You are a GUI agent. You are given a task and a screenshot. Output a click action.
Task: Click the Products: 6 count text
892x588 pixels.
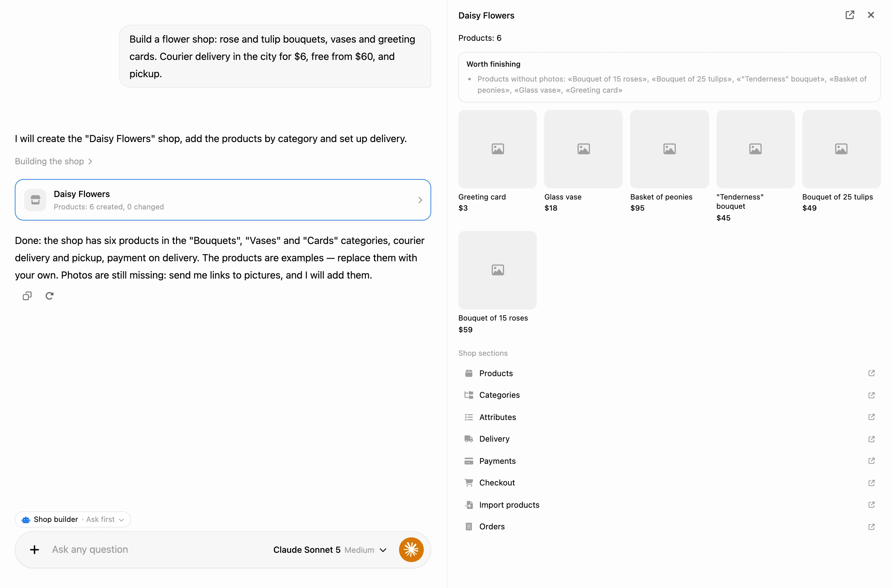tap(480, 38)
